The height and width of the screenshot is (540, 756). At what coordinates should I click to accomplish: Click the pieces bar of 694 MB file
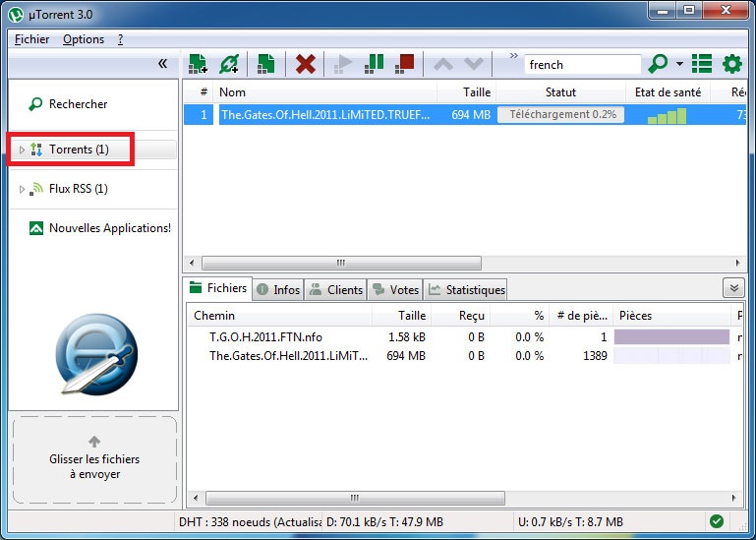tap(671, 356)
